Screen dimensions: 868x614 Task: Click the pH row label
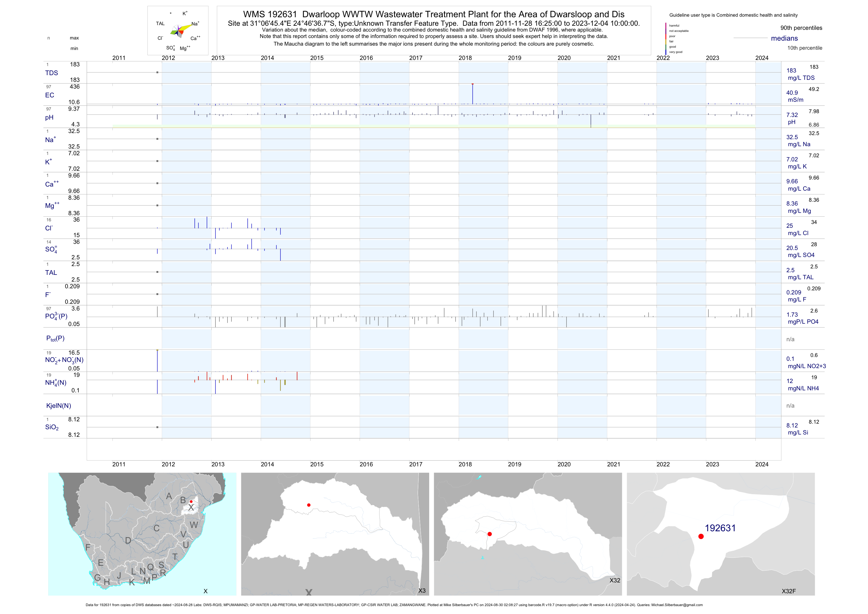[x=49, y=118]
